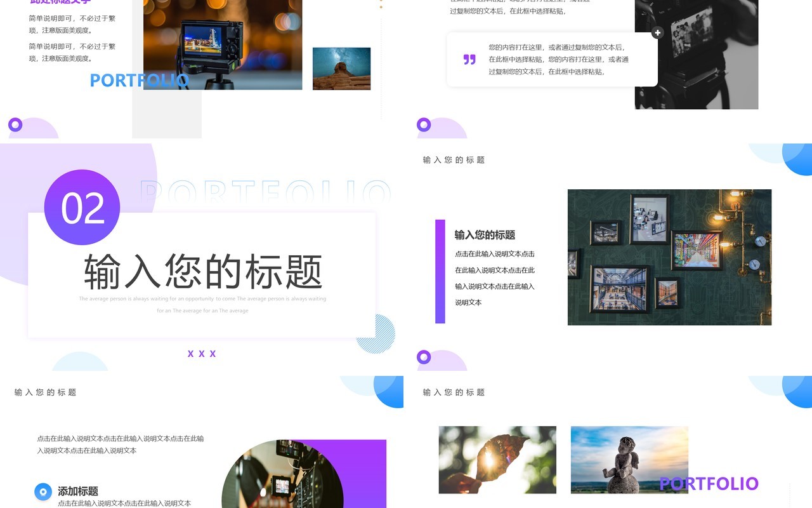Click the 说明文本 paragraph beside the purple bar
Image resolution: width=812 pixels, height=508 pixels.
pos(495,278)
